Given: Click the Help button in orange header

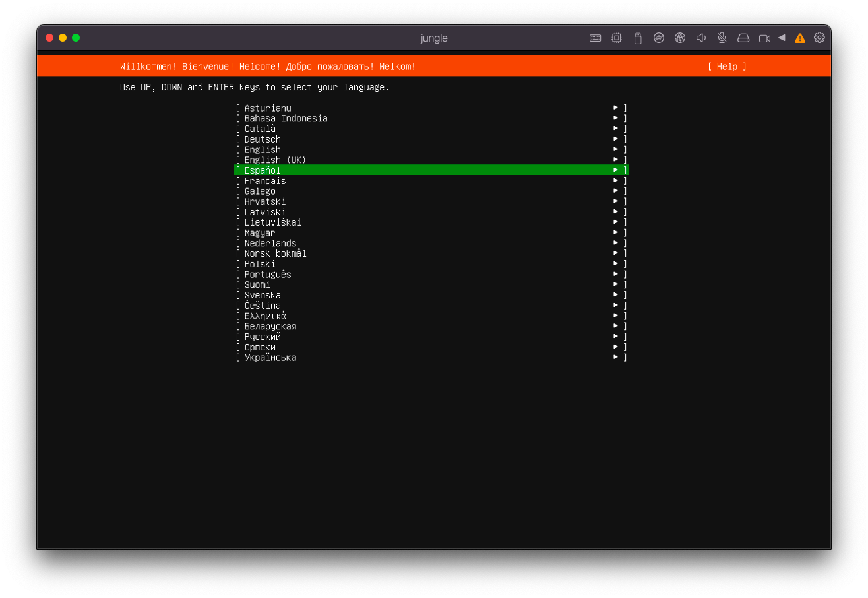Looking at the screenshot, I should tap(727, 66).
